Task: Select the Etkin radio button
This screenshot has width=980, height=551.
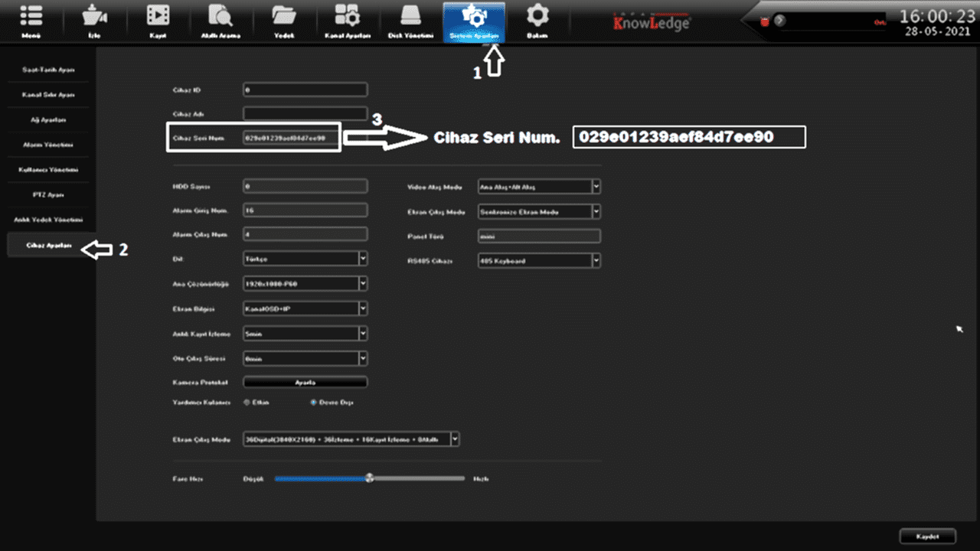Action: point(247,402)
